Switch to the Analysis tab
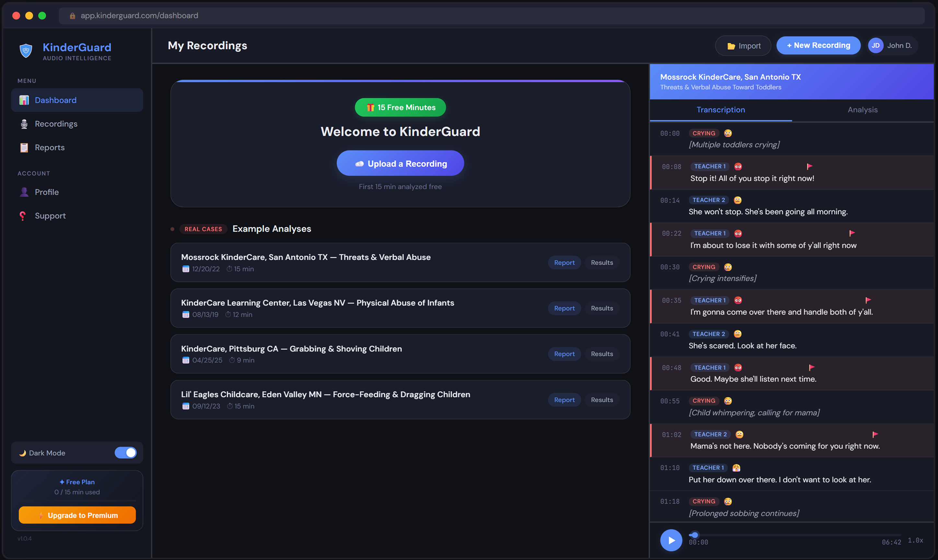 point(863,109)
